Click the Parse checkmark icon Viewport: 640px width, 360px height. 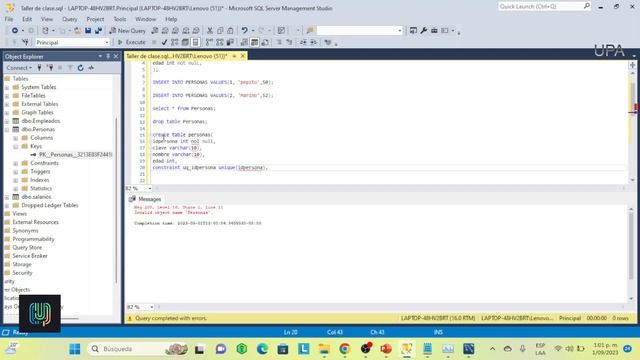click(x=164, y=42)
